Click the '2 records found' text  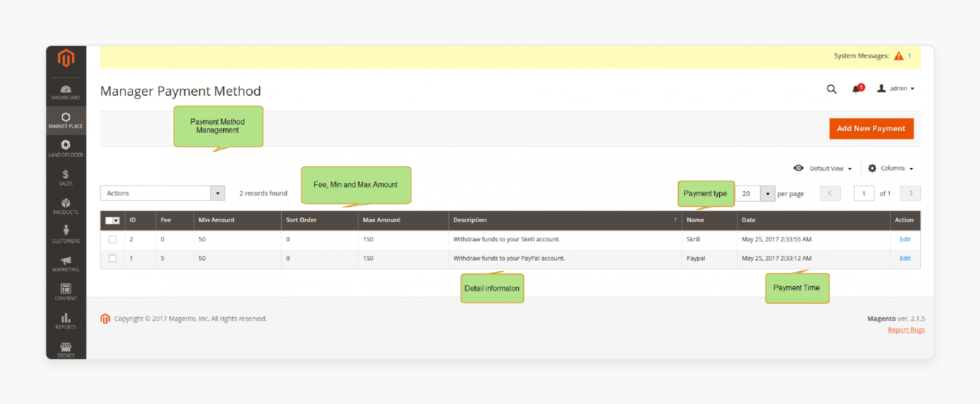click(x=263, y=193)
